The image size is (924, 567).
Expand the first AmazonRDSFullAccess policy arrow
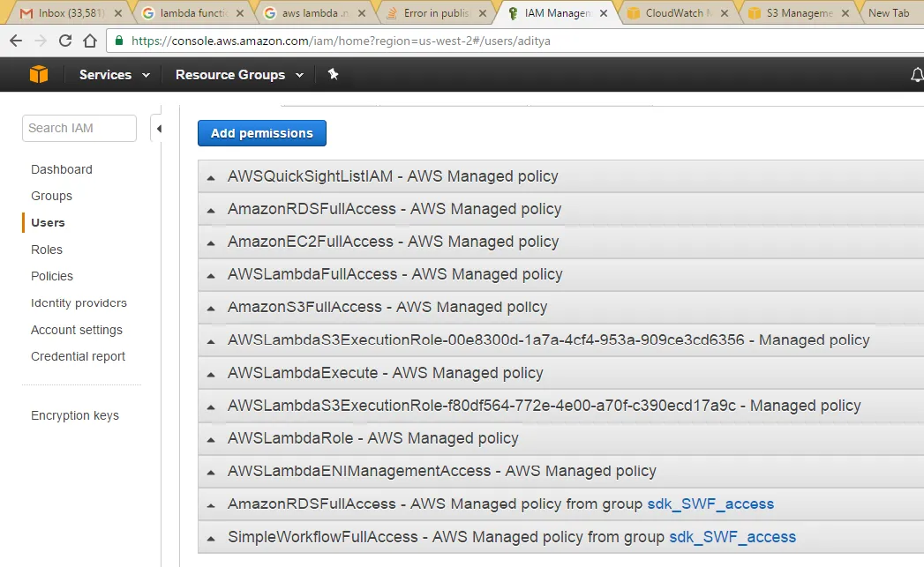coord(211,210)
